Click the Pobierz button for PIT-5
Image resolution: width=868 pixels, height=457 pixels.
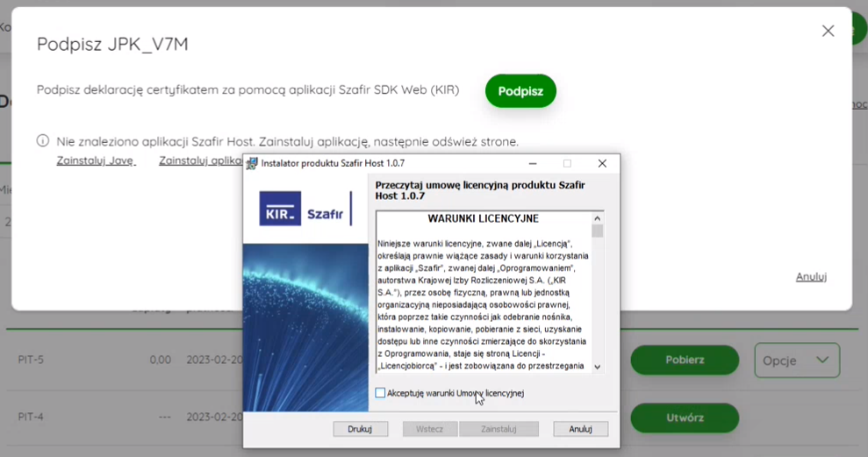(x=685, y=360)
